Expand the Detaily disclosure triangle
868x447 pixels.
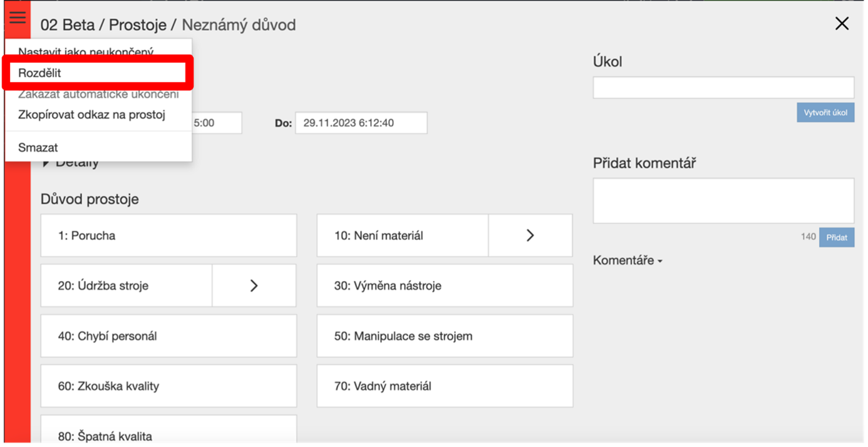coord(46,163)
